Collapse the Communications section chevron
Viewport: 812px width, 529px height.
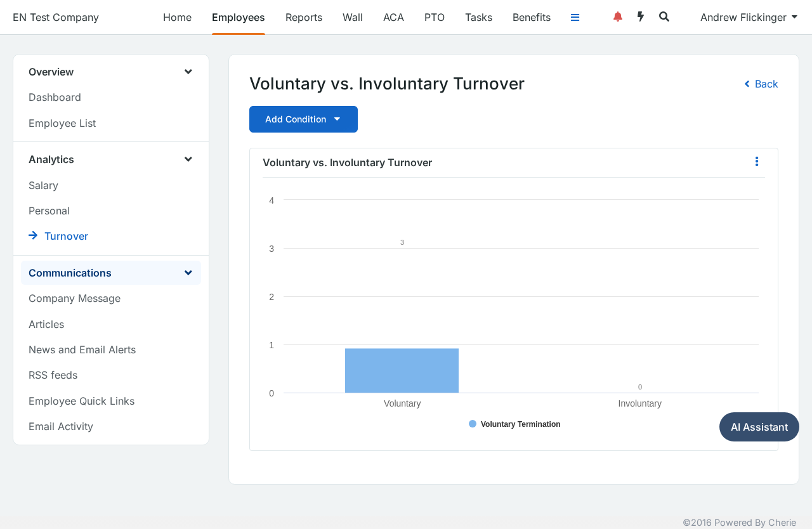click(x=188, y=273)
